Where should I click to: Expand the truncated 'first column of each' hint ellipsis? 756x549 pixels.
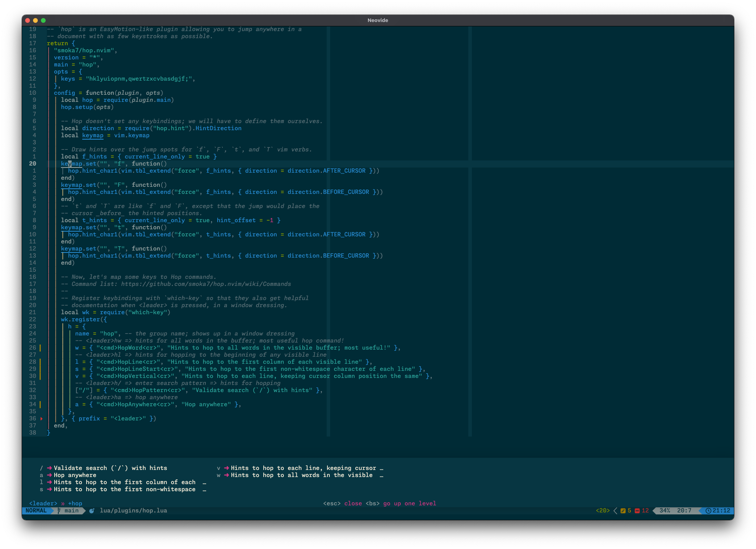[x=204, y=482]
